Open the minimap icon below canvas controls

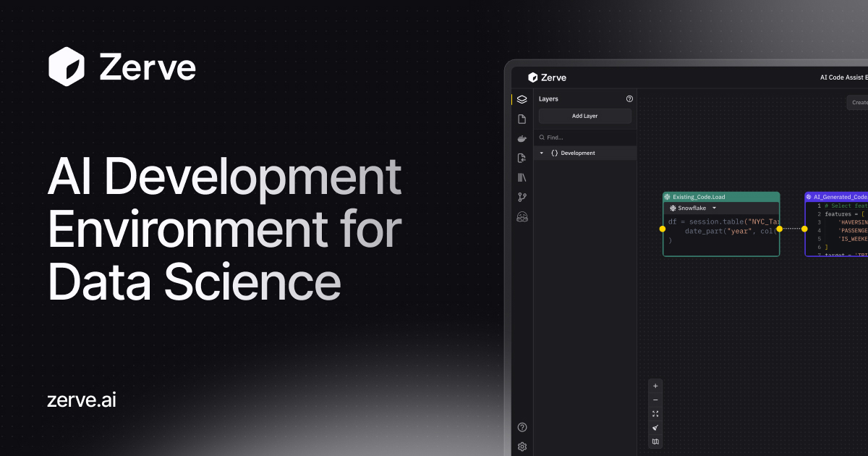655,442
